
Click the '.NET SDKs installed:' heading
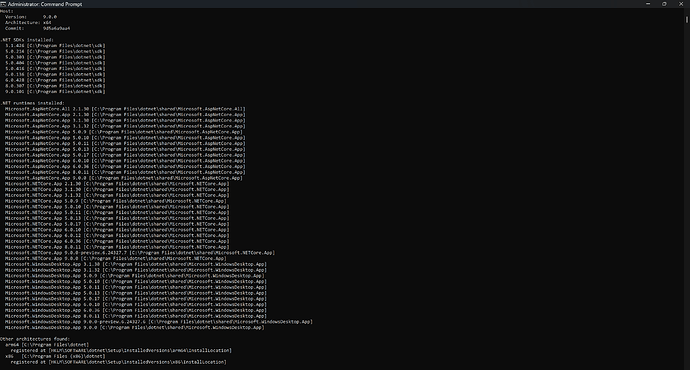click(27, 40)
